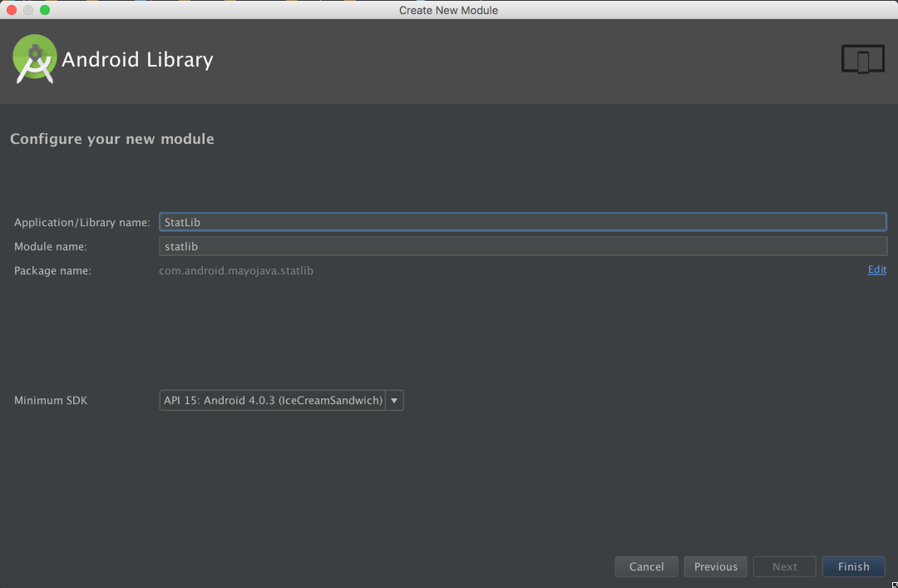Click the green zoom window button

(x=45, y=10)
